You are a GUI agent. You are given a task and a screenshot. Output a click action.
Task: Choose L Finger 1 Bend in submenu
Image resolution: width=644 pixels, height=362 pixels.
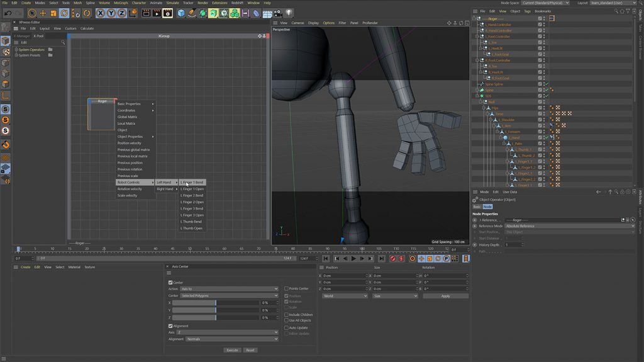click(192, 182)
